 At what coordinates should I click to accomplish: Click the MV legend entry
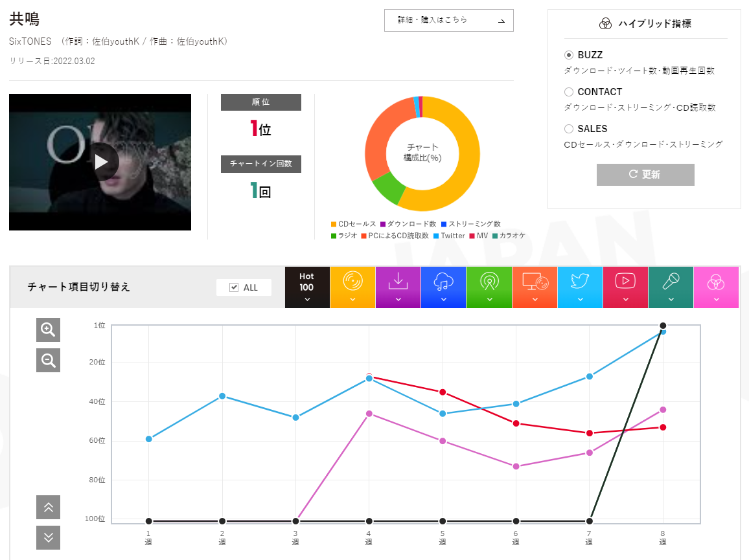(x=479, y=236)
